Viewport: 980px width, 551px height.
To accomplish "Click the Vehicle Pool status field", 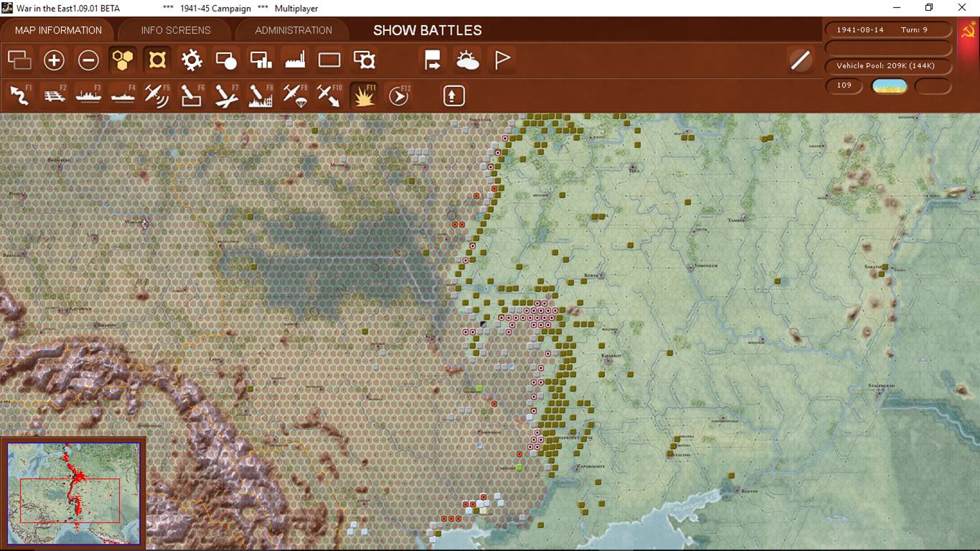I will (890, 66).
